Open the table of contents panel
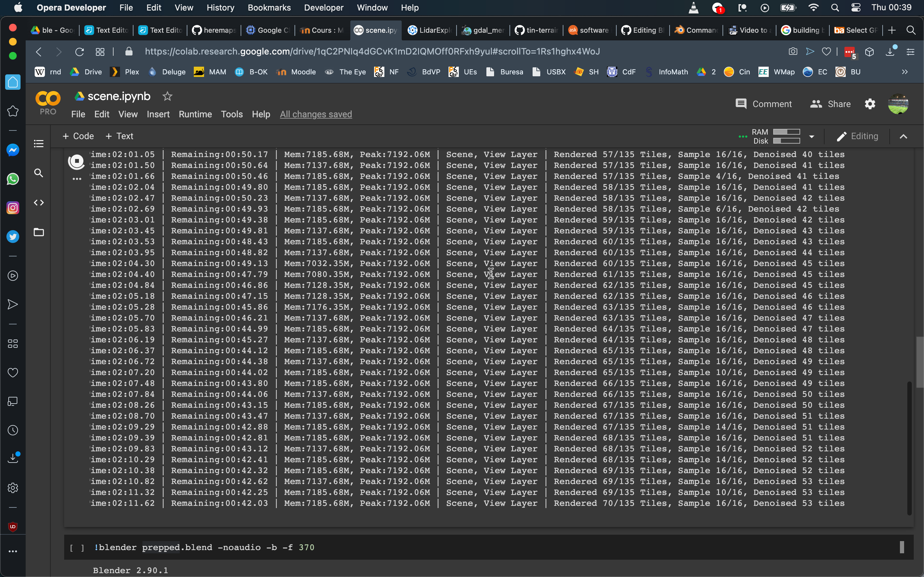 click(x=38, y=144)
